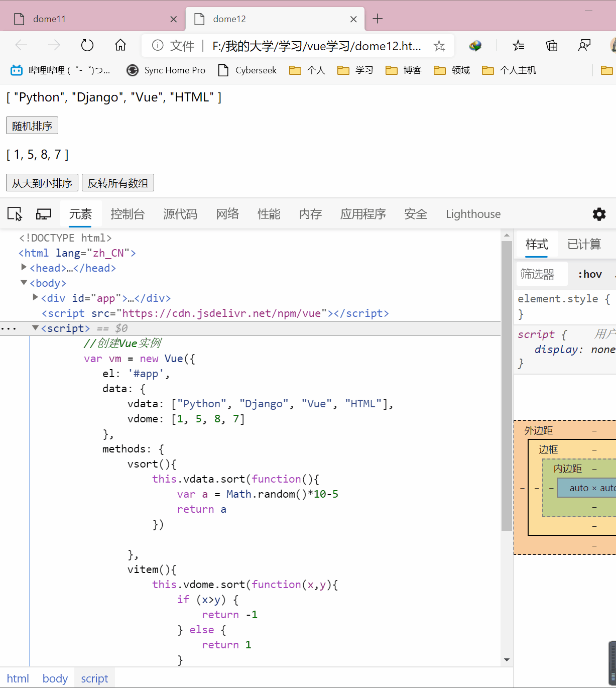This screenshot has height=688, width=616.
Task: Click the element.style rule block
Action: (565, 306)
